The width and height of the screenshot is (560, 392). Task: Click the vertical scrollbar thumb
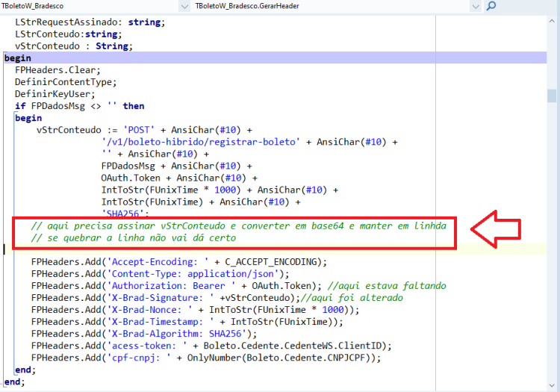(x=552, y=96)
